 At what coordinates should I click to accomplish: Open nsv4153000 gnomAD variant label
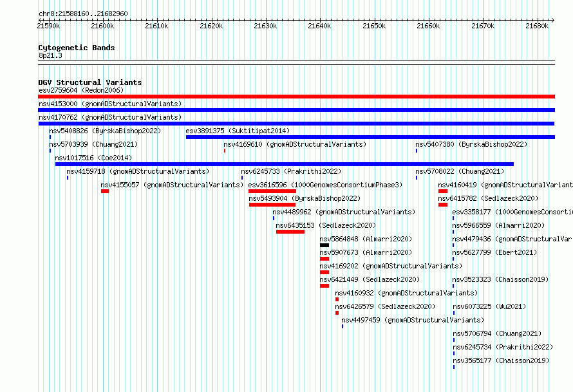point(110,104)
